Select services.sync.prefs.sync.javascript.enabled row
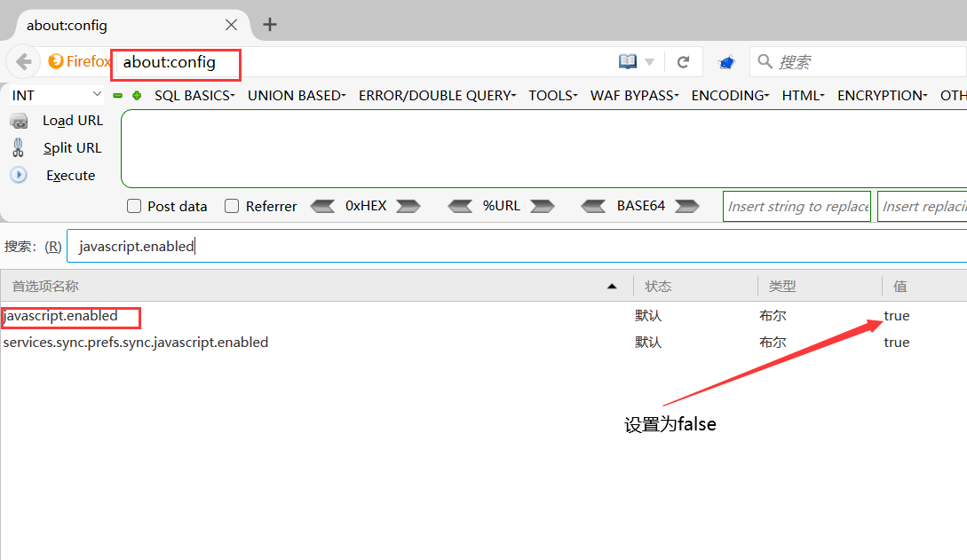The width and height of the screenshot is (967, 560). [483, 342]
